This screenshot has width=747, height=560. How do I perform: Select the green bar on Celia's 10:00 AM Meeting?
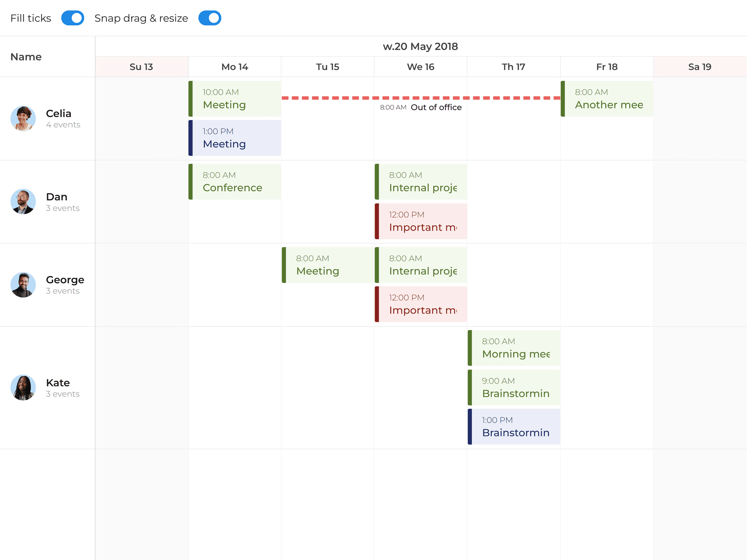coord(191,98)
